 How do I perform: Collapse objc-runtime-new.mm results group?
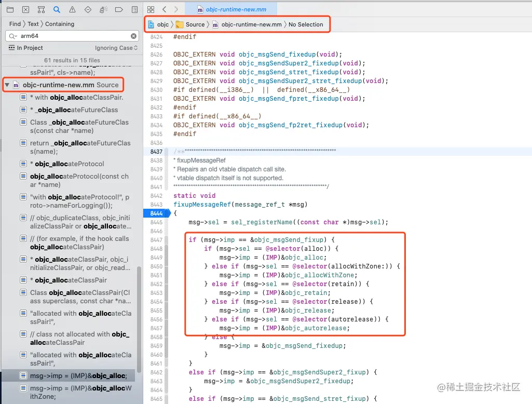(7, 85)
